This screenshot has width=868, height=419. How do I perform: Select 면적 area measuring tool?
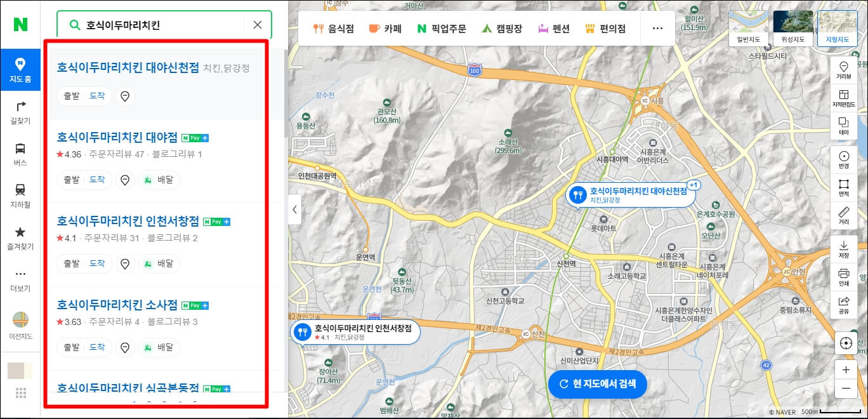[x=843, y=187]
